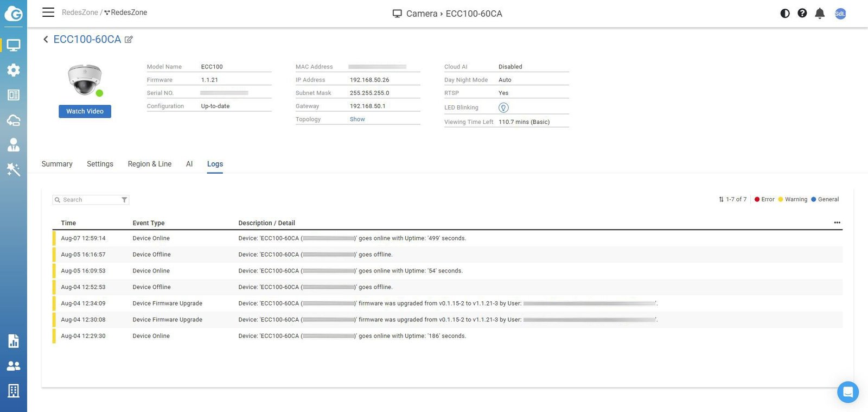Toggle the Error log filter
The image size is (868, 412).
coord(764,199)
